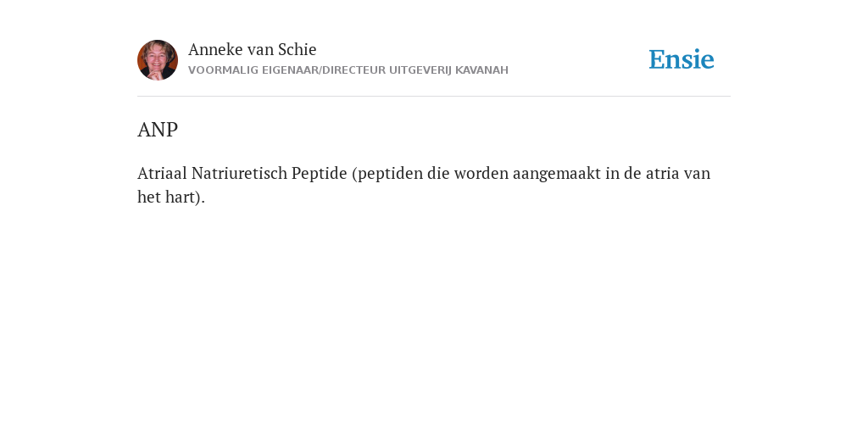Screen dimensions: 868x434
Task: Click the Voormalig Eigenaar/Directeur subtitle
Action: point(348,70)
